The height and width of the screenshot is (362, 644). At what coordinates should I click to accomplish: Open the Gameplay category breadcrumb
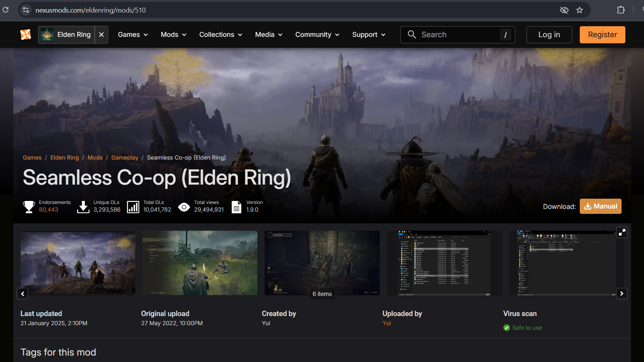pos(125,158)
